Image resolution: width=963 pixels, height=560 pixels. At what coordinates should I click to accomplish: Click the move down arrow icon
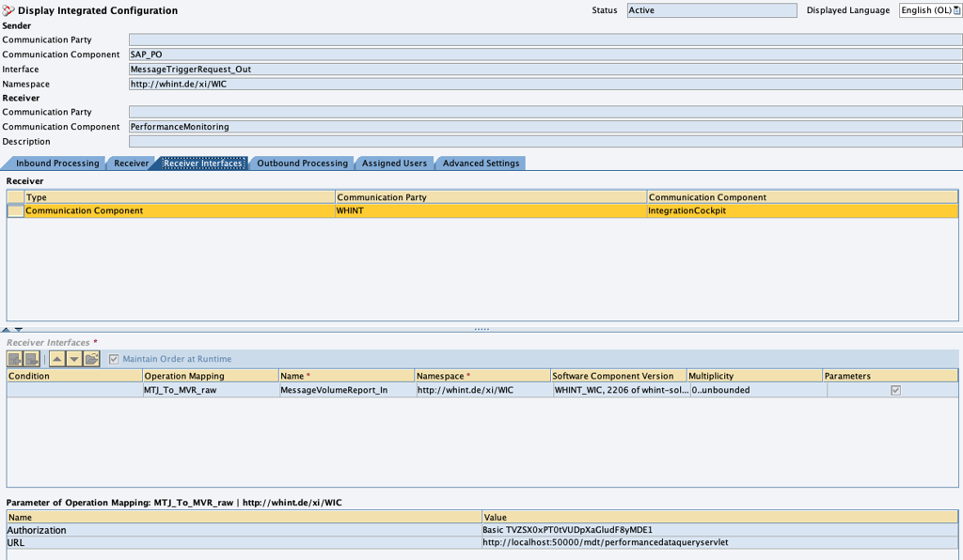click(74, 359)
